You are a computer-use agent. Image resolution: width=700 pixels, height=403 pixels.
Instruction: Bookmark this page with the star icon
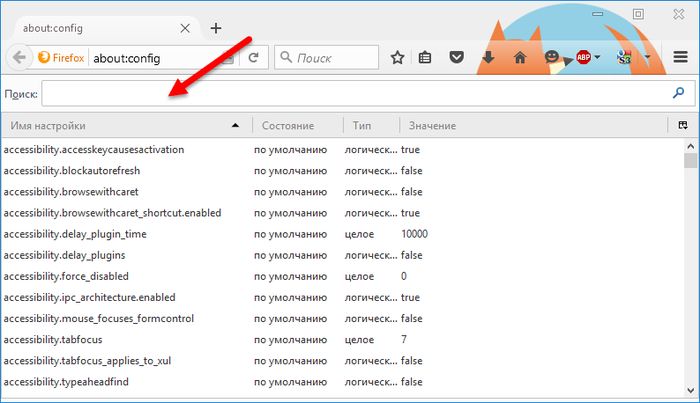click(397, 58)
